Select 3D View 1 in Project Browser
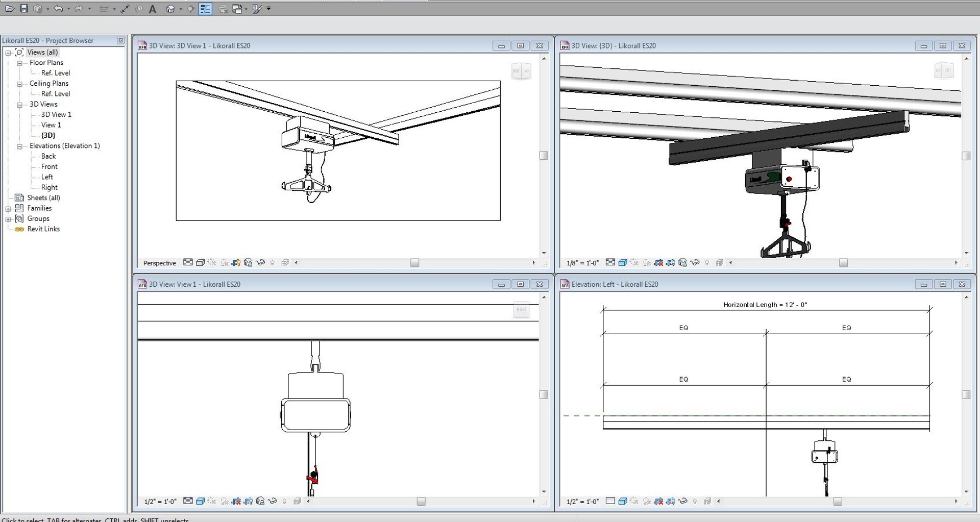This screenshot has height=522, width=980. [x=56, y=114]
